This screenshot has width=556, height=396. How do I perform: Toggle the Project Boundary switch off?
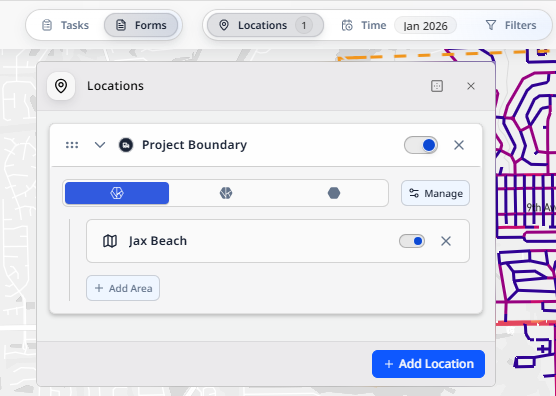pos(421,145)
